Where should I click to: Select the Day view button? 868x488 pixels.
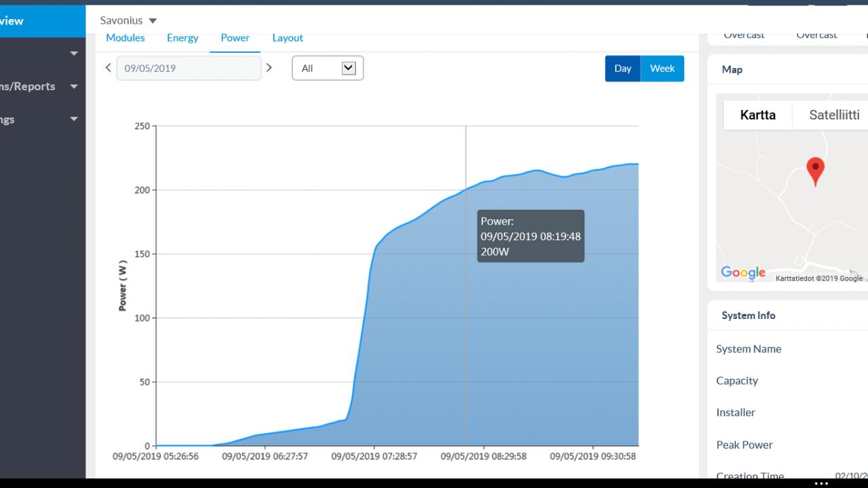(x=623, y=69)
